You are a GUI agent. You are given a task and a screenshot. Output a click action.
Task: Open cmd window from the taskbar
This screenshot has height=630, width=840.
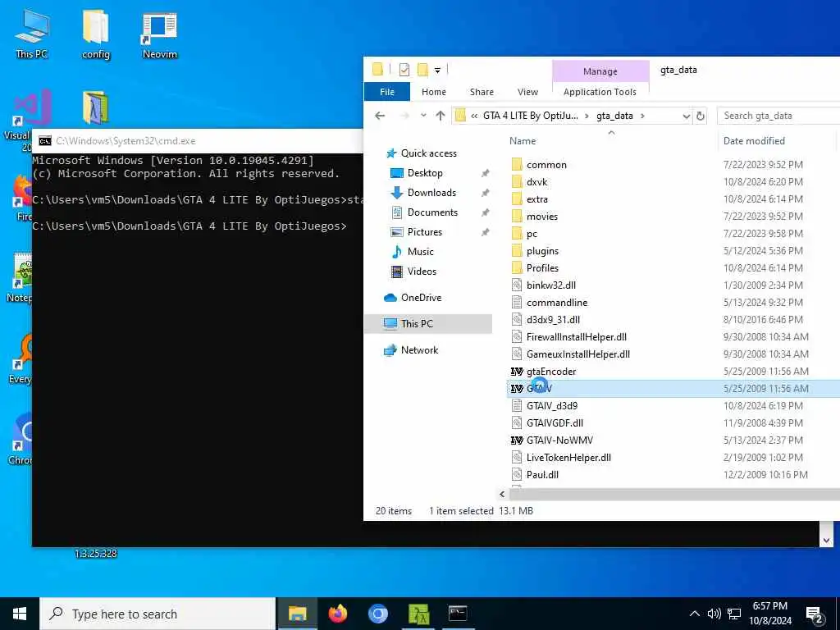click(458, 614)
